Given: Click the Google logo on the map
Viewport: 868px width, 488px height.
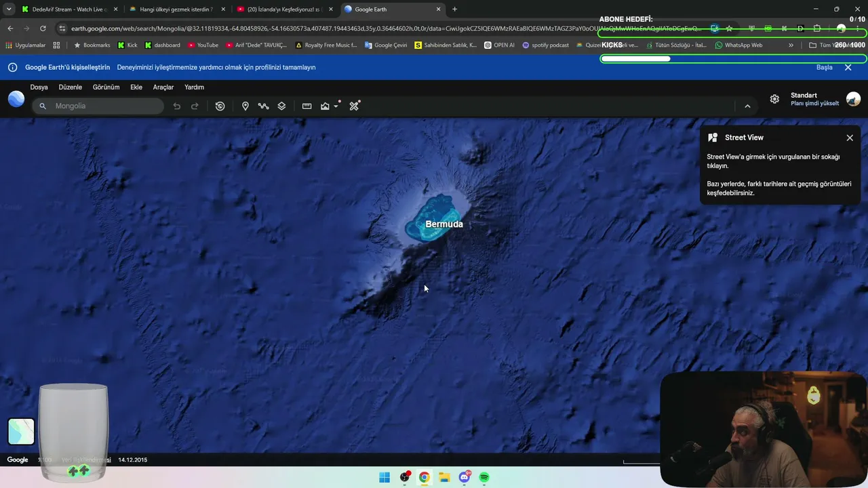Looking at the screenshot, I should pyautogui.click(x=18, y=460).
